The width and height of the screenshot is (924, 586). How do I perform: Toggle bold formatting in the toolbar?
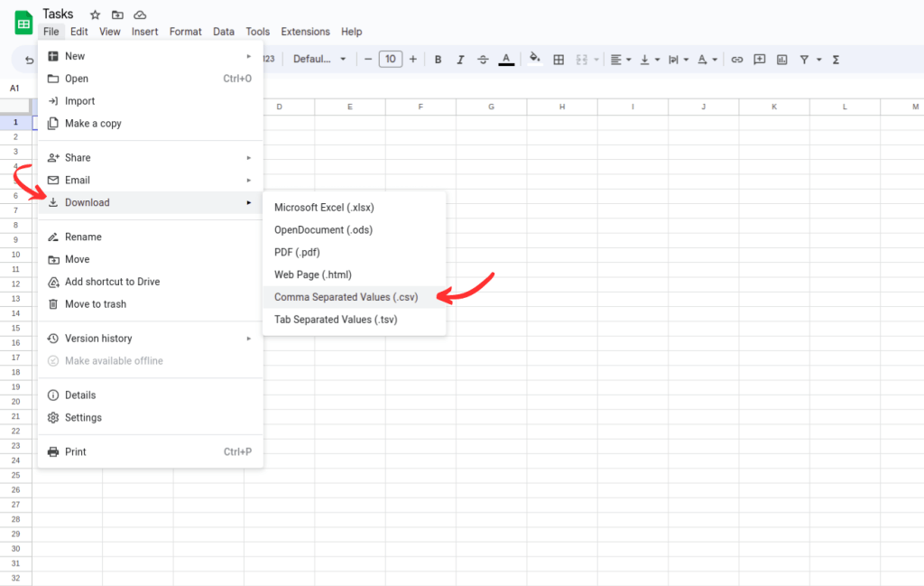(x=438, y=59)
